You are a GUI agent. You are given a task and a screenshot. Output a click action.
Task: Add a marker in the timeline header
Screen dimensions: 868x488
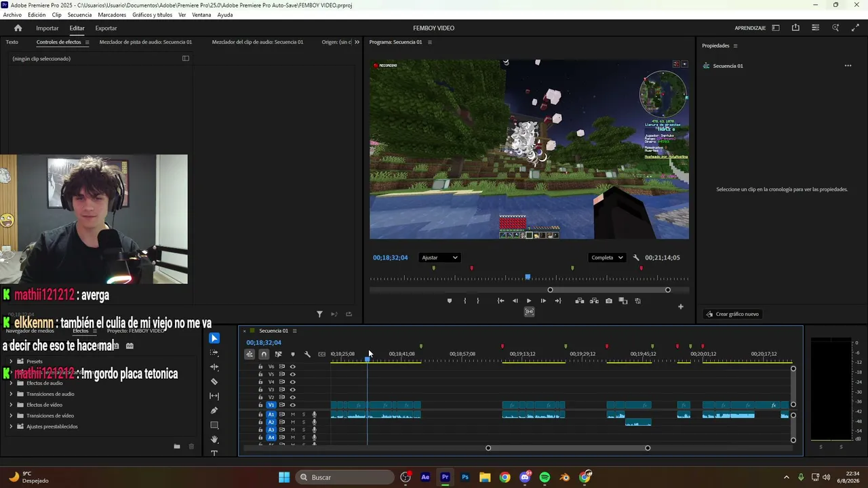pyautogui.click(x=293, y=354)
